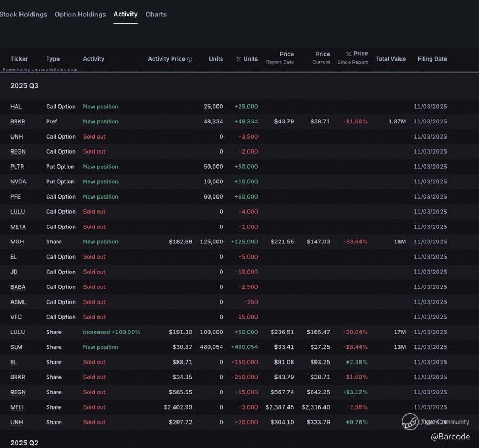Click the 2025 Q2 section heading

24,443
